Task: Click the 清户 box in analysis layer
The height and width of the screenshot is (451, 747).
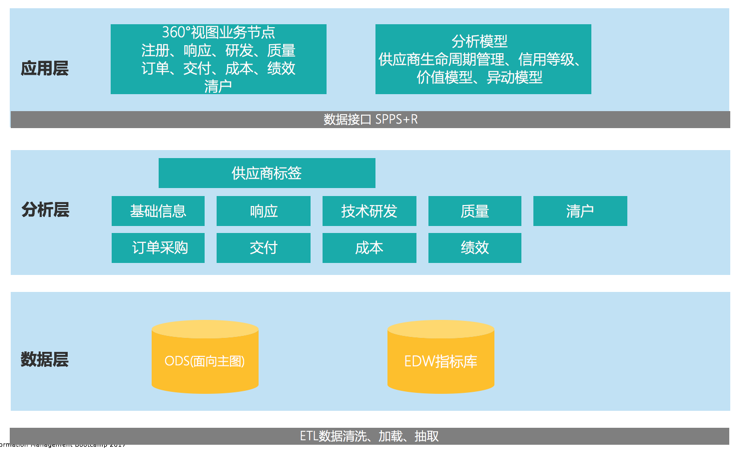Action: point(580,211)
